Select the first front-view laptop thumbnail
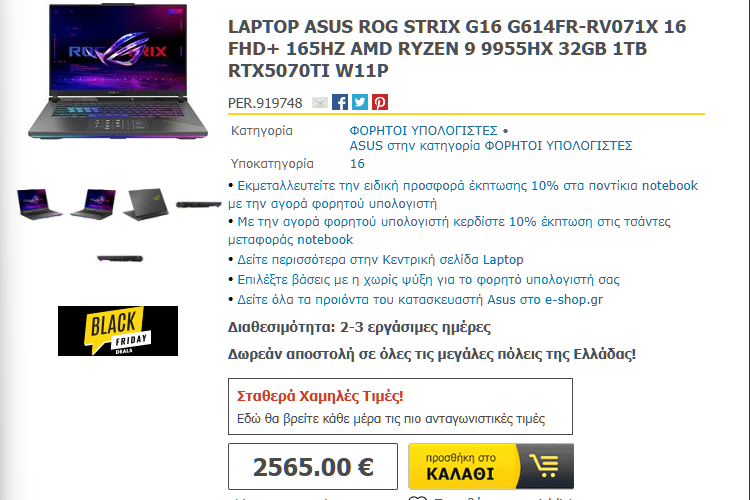 point(39,204)
